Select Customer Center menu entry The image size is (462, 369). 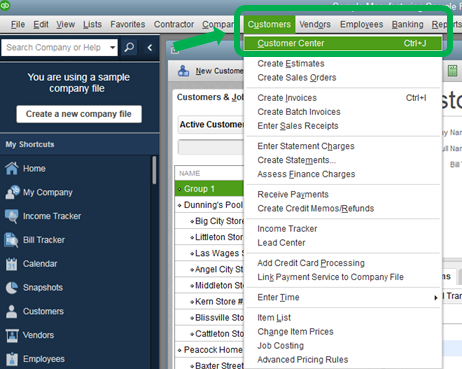(x=343, y=43)
